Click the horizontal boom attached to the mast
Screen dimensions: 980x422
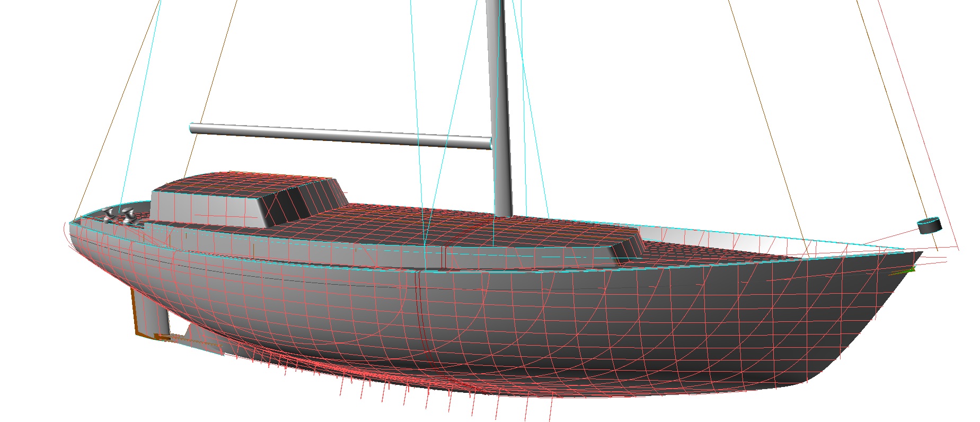340,136
